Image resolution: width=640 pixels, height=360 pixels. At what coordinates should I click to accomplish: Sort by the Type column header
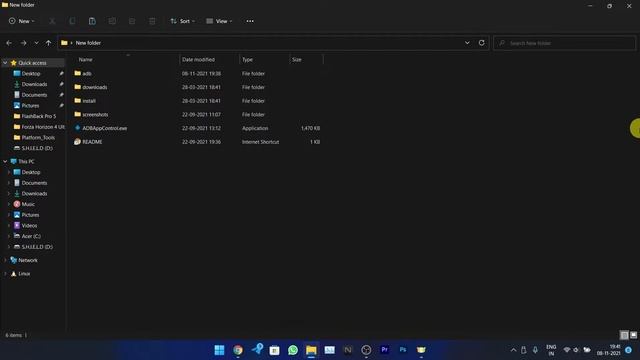247,60
